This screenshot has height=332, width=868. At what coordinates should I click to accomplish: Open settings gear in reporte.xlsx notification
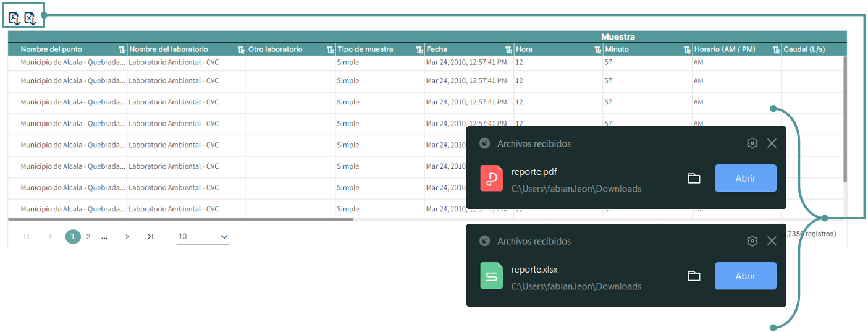pyautogui.click(x=752, y=241)
